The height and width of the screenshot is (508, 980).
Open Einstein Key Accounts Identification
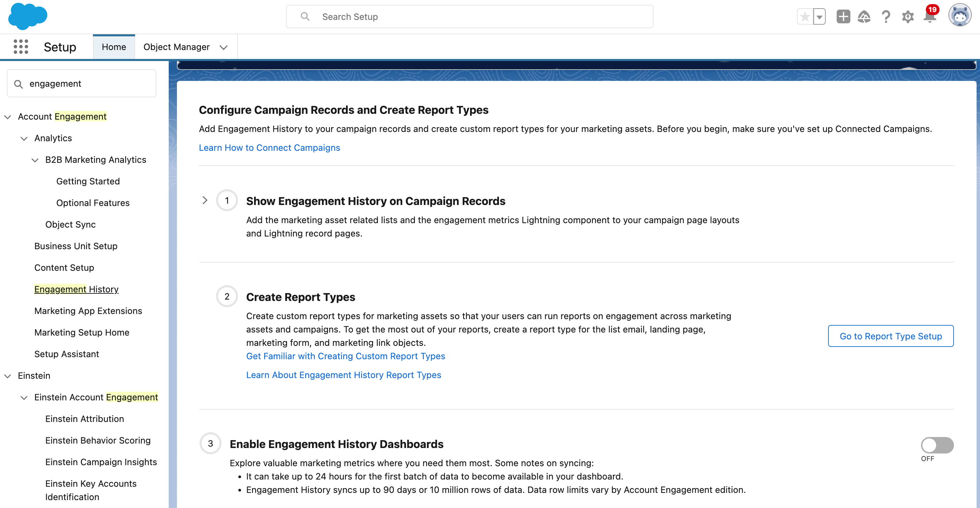[x=91, y=491]
